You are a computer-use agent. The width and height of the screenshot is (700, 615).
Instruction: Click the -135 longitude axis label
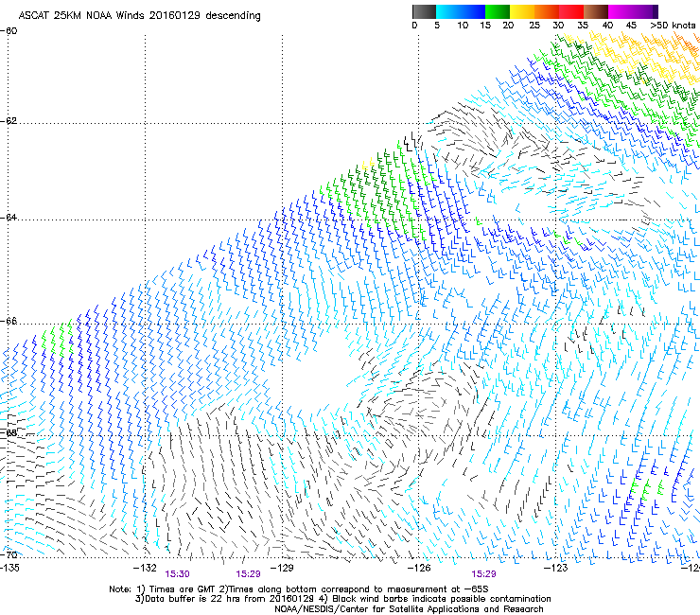[9, 568]
